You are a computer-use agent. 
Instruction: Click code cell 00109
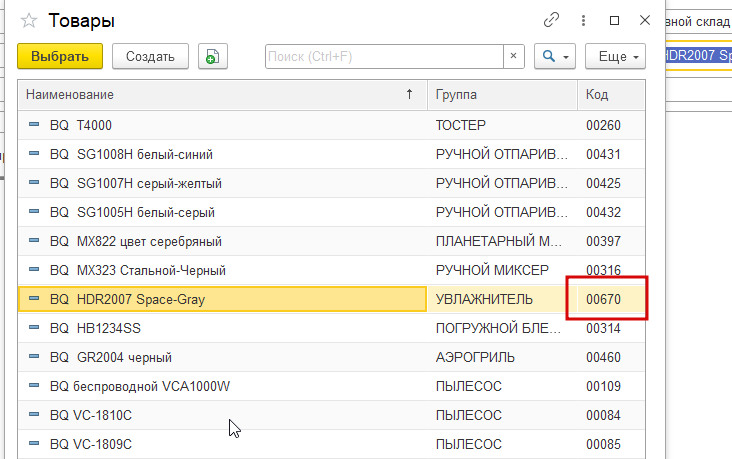point(612,386)
